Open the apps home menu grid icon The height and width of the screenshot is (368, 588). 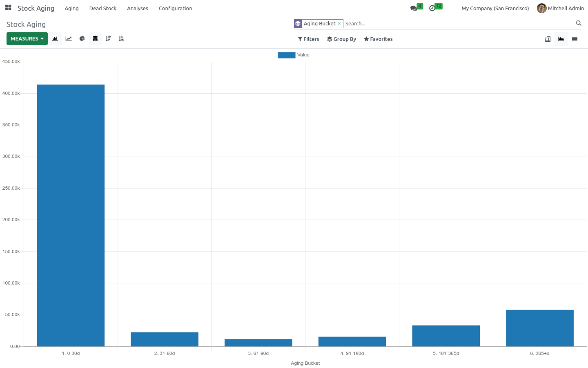pos(8,8)
